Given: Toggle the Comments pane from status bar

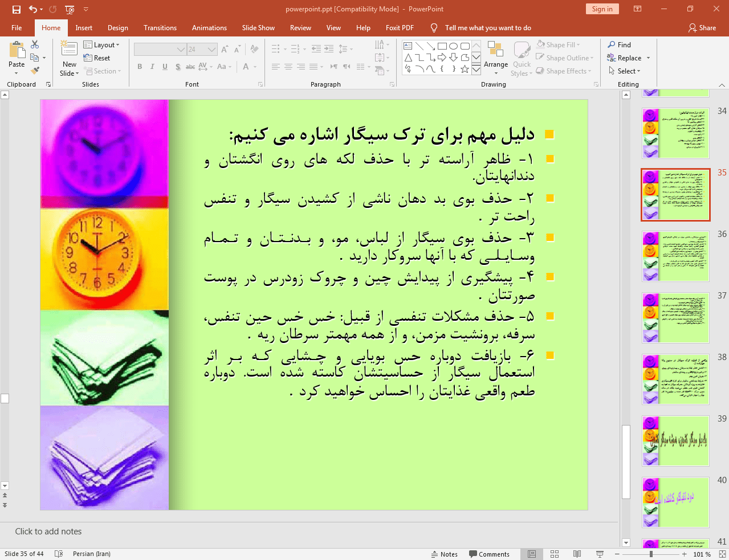Looking at the screenshot, I should (489, 554).
